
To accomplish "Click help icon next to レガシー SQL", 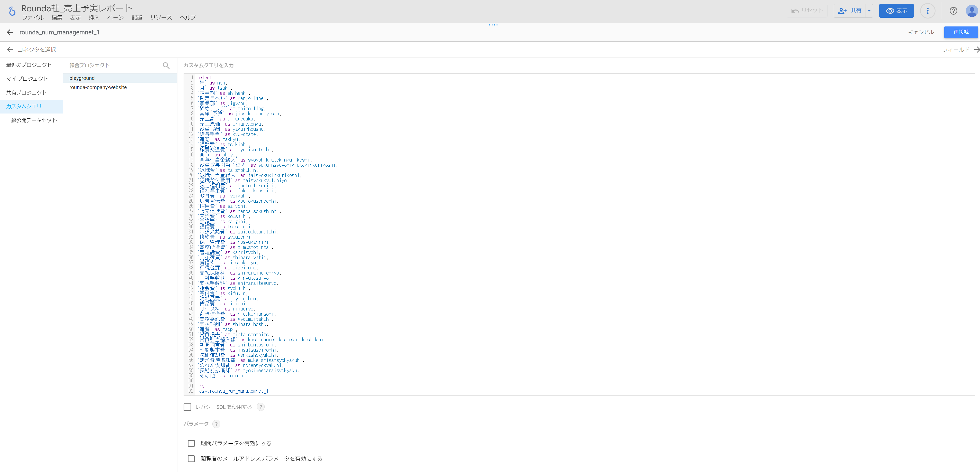I will click(x=260, y=407).
